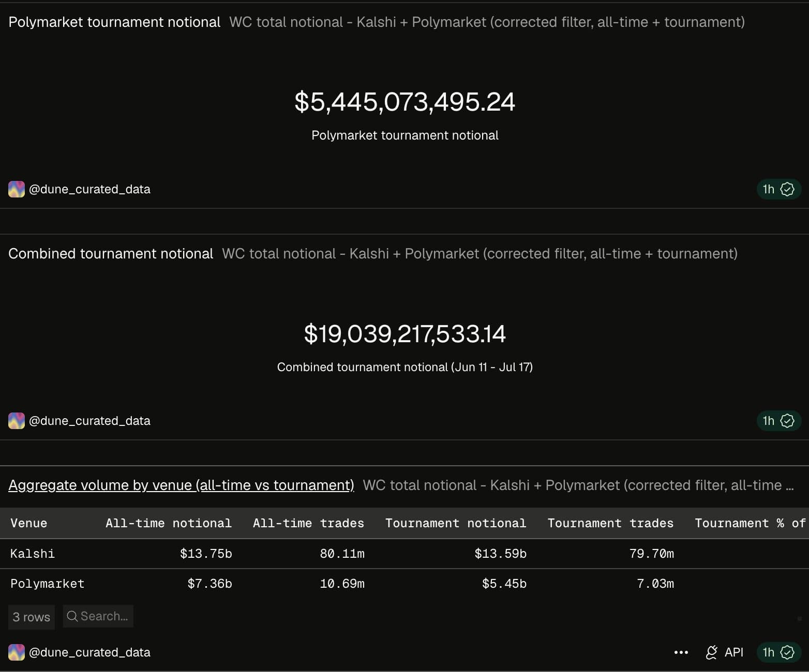Open @dune_curated_data profile under the $5,445,073,495.24 counter
Image resolution: width=809 pixels, height=672 pixels.
click(x=89, y=189)
